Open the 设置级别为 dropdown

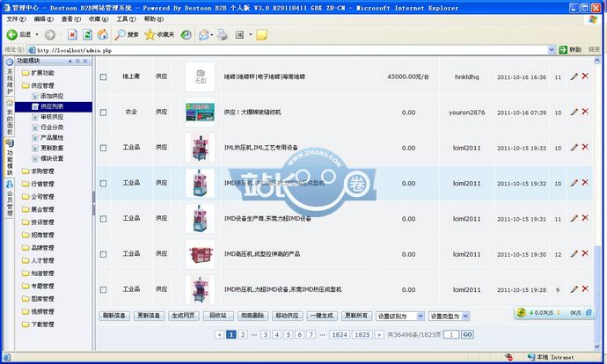400,315
